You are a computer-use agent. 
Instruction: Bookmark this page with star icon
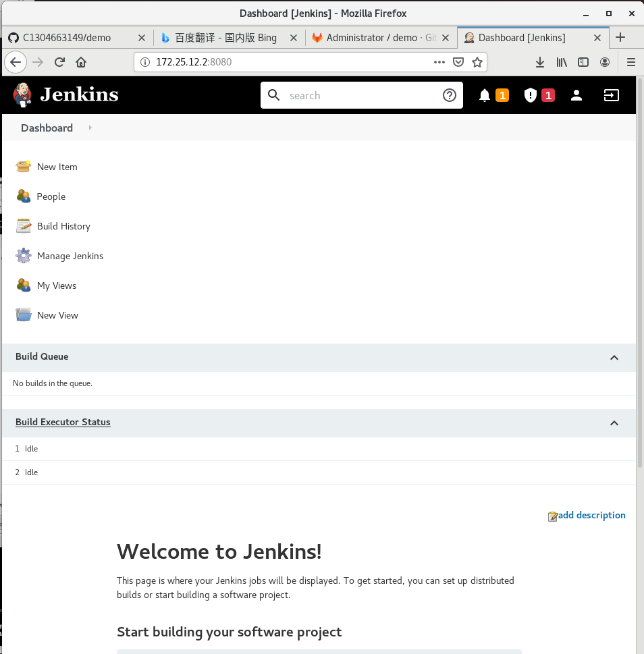click(477, 62)
